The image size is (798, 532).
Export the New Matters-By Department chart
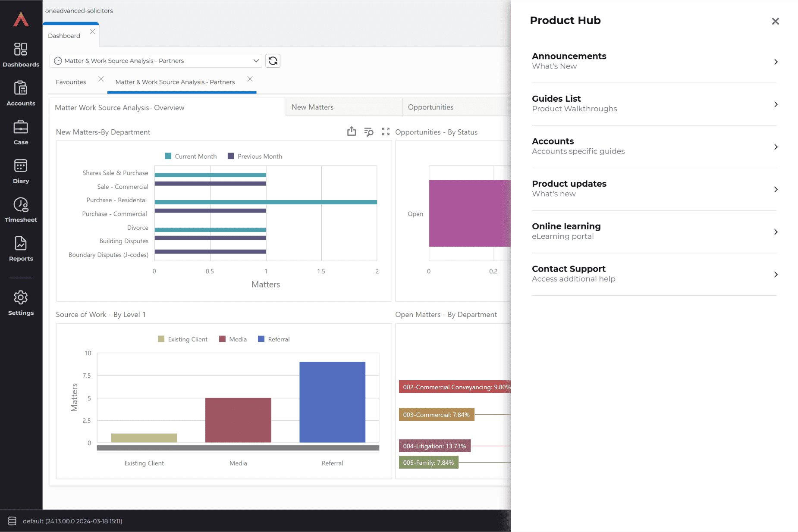[x=352, y=131]
